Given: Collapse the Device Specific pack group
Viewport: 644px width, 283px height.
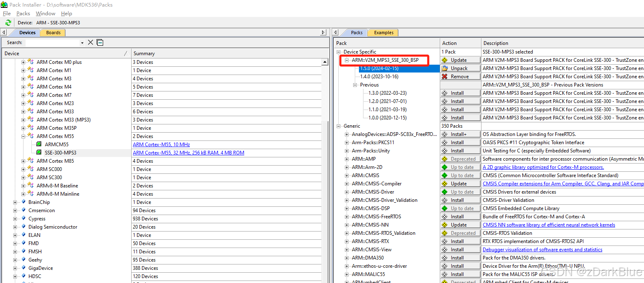Looking at the screenshot, I should click(339, 52).
